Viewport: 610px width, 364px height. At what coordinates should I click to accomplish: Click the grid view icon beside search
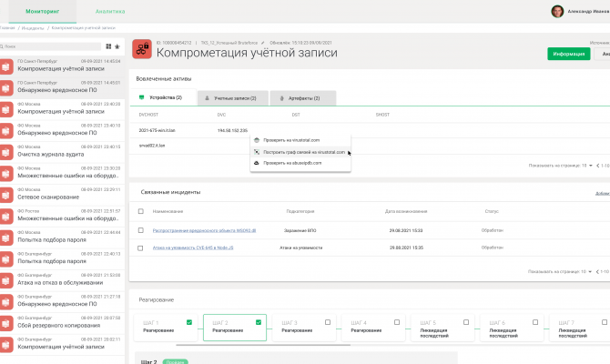[107, 45]
